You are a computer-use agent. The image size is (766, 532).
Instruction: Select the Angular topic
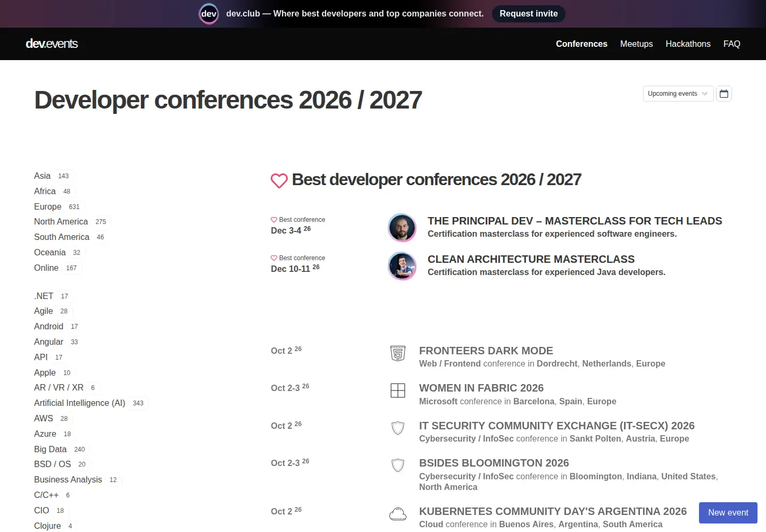click(48, 342)
